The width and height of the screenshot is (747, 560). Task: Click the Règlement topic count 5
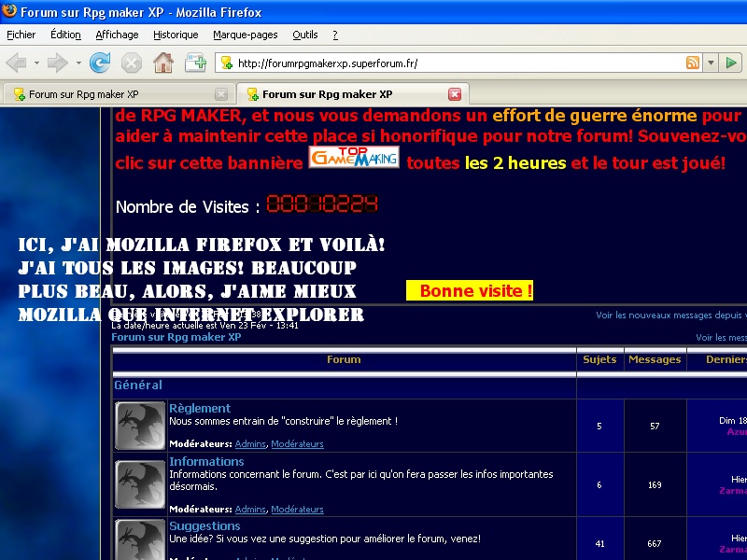599,427
